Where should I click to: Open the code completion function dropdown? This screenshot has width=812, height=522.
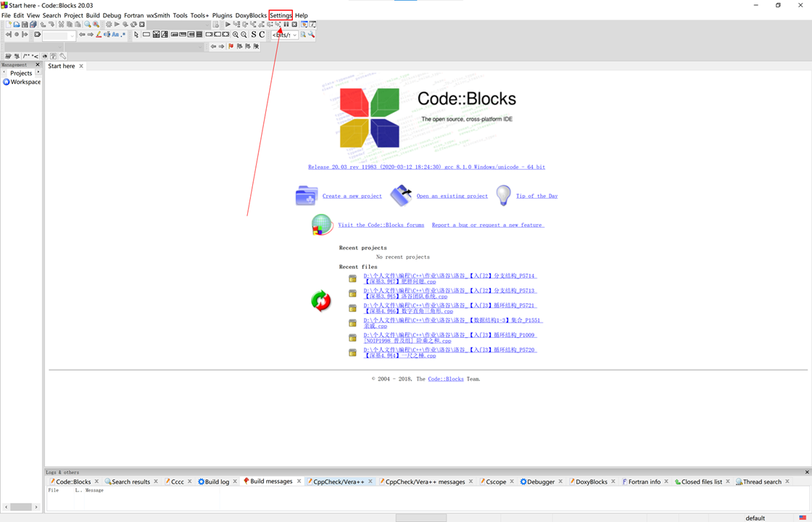point(134,46)
